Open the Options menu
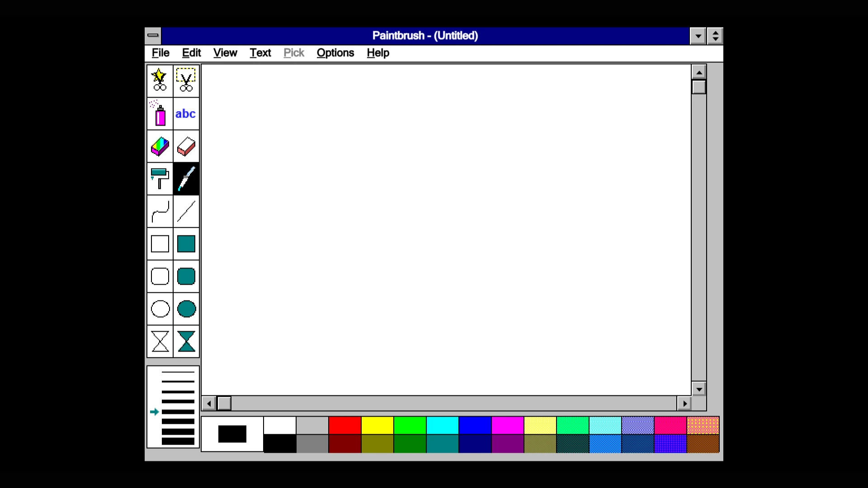The width and height of the screenshot is (868, 488). pyautogui.click(x=335, y=53)
